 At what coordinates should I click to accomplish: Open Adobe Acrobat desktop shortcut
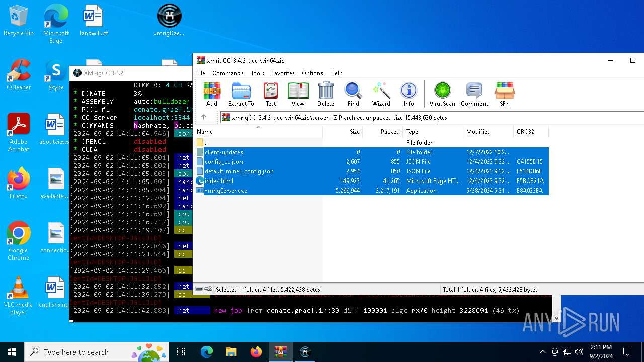click(19, 133)
